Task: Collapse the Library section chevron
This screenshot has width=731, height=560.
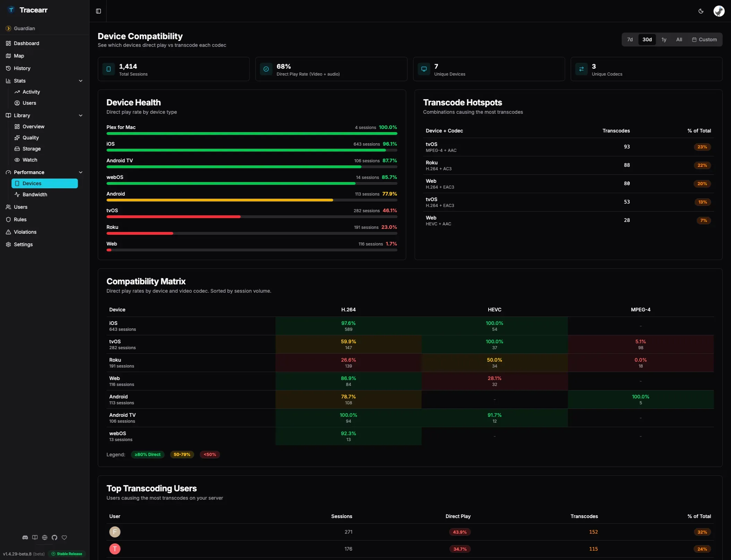Action: tap(81, 115)
